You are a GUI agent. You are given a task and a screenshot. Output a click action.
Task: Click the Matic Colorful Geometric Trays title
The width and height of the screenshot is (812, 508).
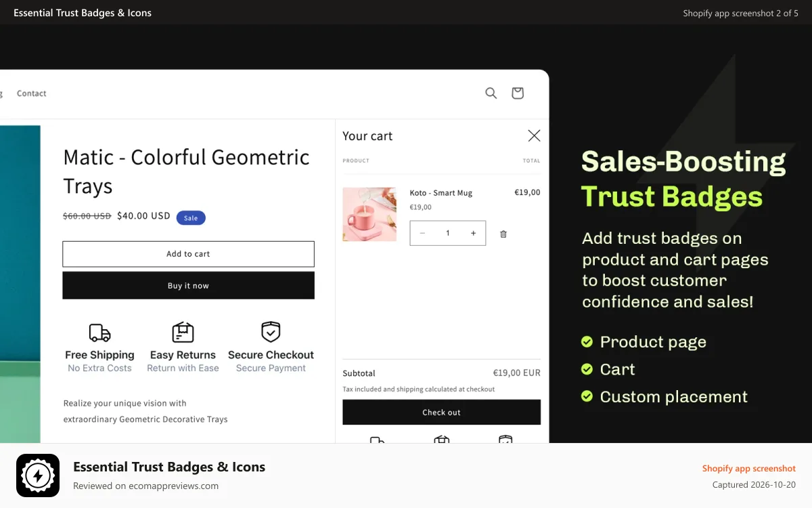pyautogui.click(x=186, y=171)
